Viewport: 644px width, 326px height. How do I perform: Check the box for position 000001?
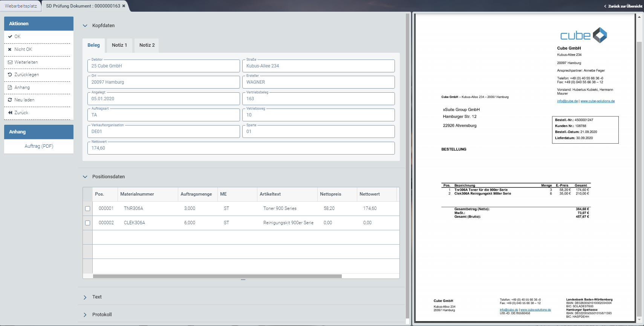(88, 208)
